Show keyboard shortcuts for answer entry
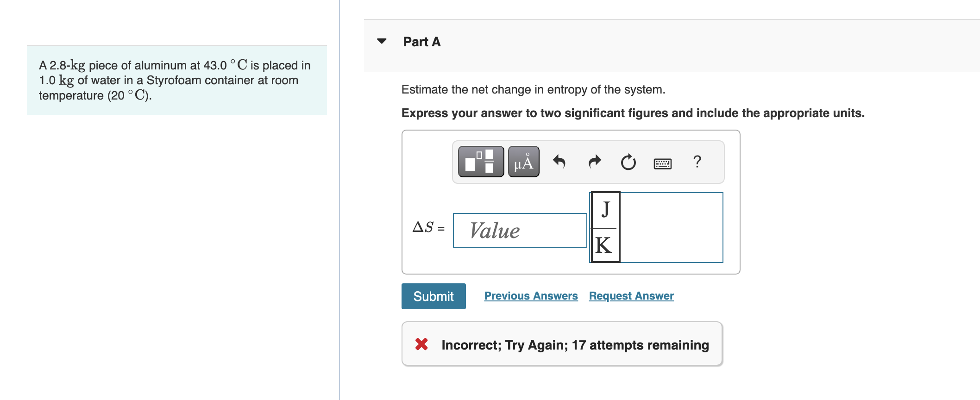 tap(662, 163)
